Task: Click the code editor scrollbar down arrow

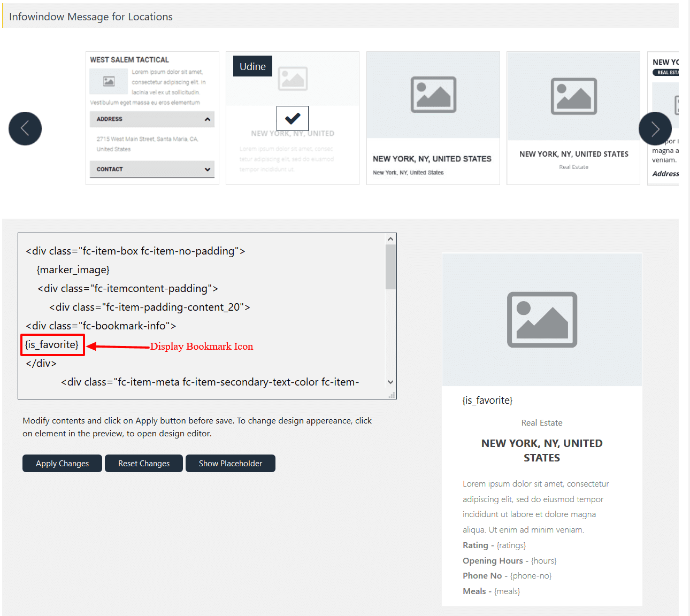Action: [390, 382]
